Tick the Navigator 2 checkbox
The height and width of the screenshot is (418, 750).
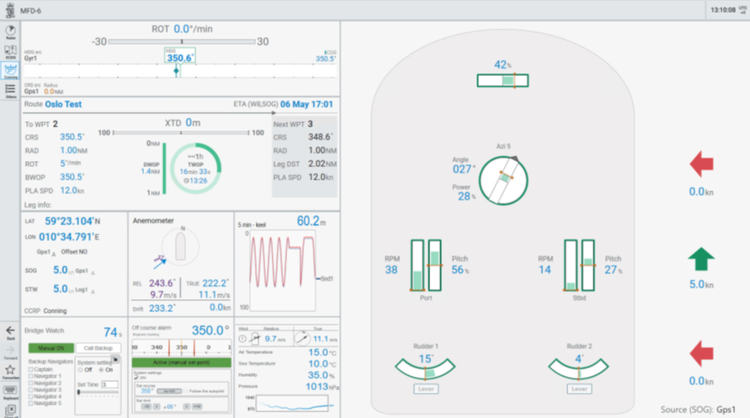pyautogui.click(x=31, y=383)
